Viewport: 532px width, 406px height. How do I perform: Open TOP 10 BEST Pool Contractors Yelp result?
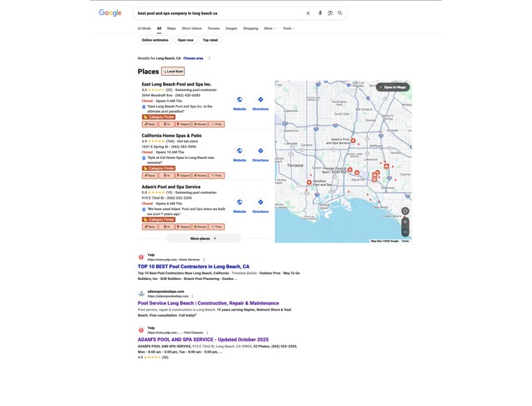(193, 267)
